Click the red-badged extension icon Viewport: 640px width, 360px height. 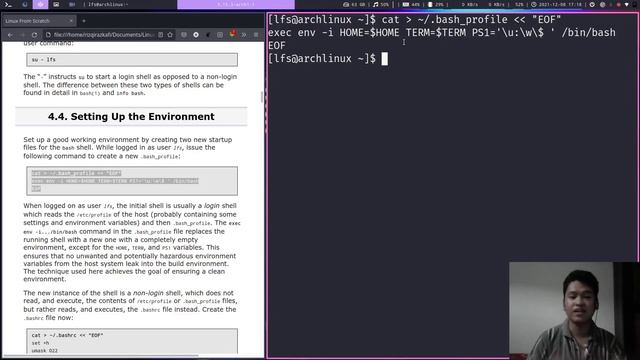232,34
